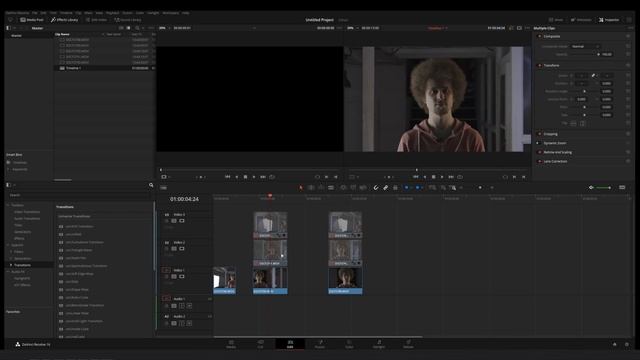
Task: Expand the Retime and Scaling section
Action: point(558,152)
